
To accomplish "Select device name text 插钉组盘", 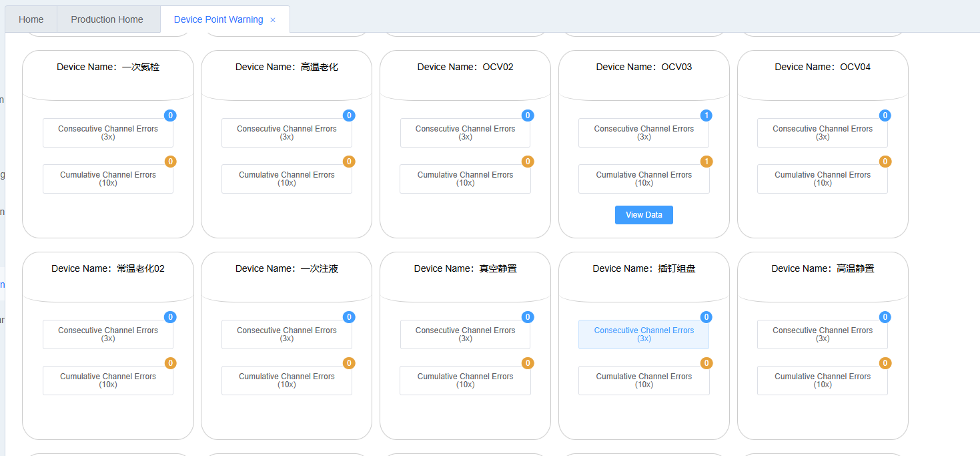I will click(x=677, y=268).
